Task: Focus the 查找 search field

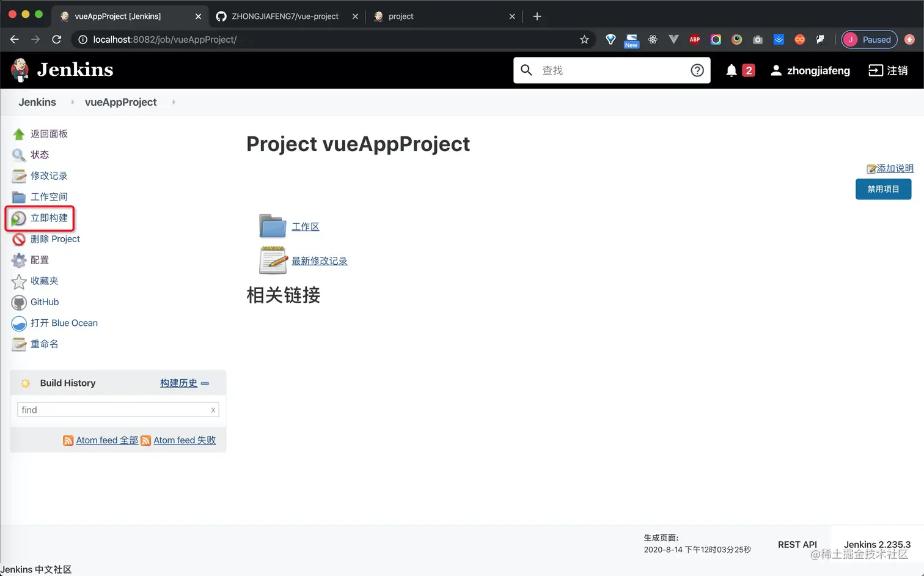Action: (612, 70)
